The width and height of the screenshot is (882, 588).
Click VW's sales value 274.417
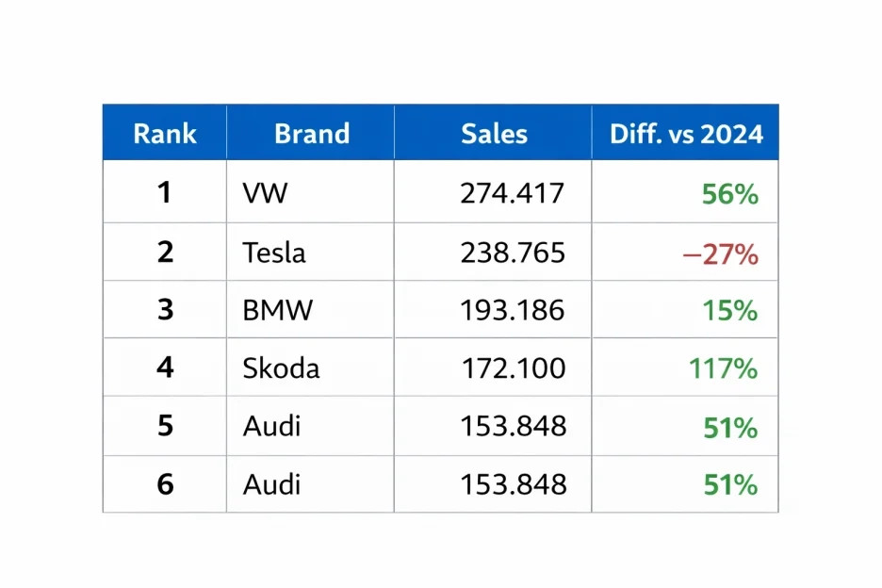pyautogui.click(x=513, y=193)
